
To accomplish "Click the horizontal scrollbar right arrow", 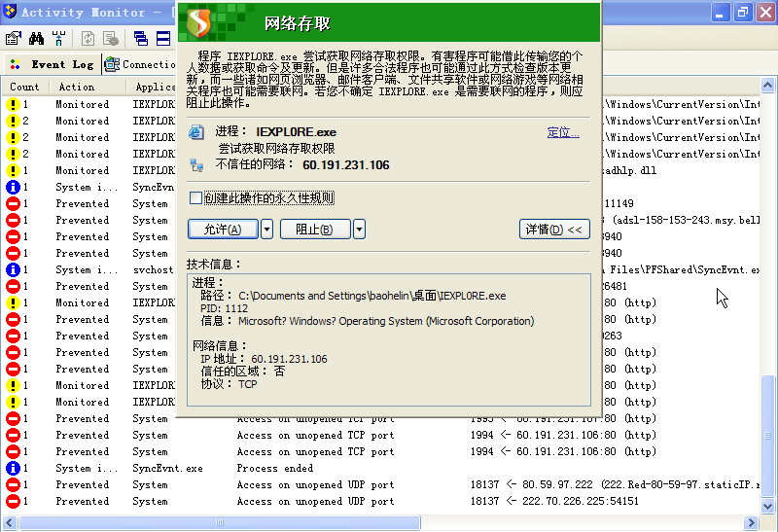I will click(751, 522).
